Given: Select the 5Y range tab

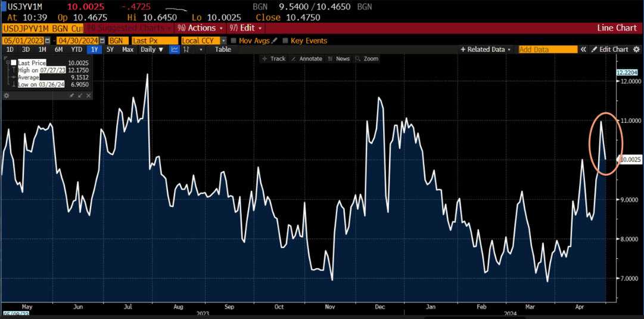Looking at the screenshot, I should point(110,49).
